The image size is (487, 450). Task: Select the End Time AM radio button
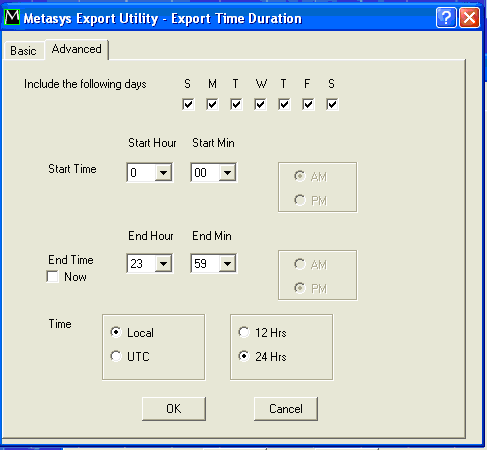pyautogui.click(x=300, y=264)
